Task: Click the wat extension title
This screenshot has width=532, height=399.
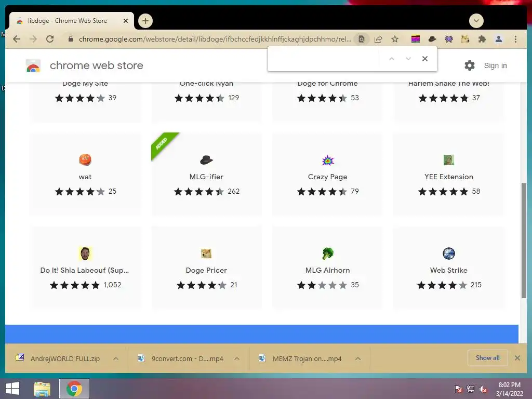Action: click(x=85, y=177)
